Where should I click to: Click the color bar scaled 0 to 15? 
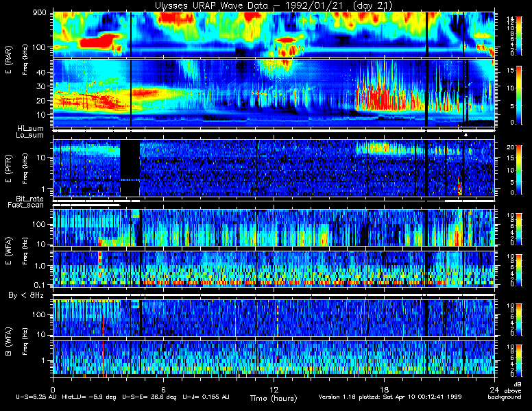[x=519, y=95]
